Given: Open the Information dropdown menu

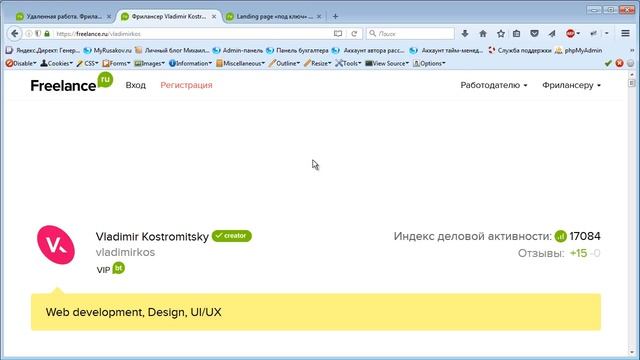Looking at the screenshot, I should point(190,63).
